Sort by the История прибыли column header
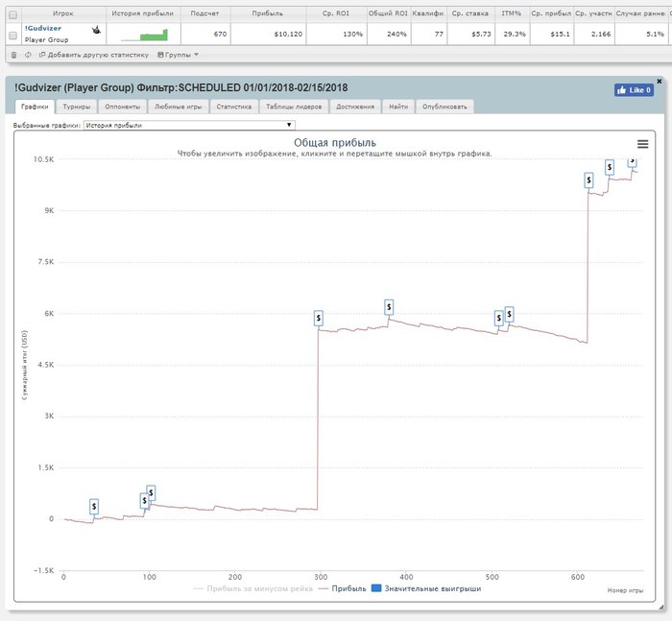Screen dimensions: 672x621 pos(143,13)
